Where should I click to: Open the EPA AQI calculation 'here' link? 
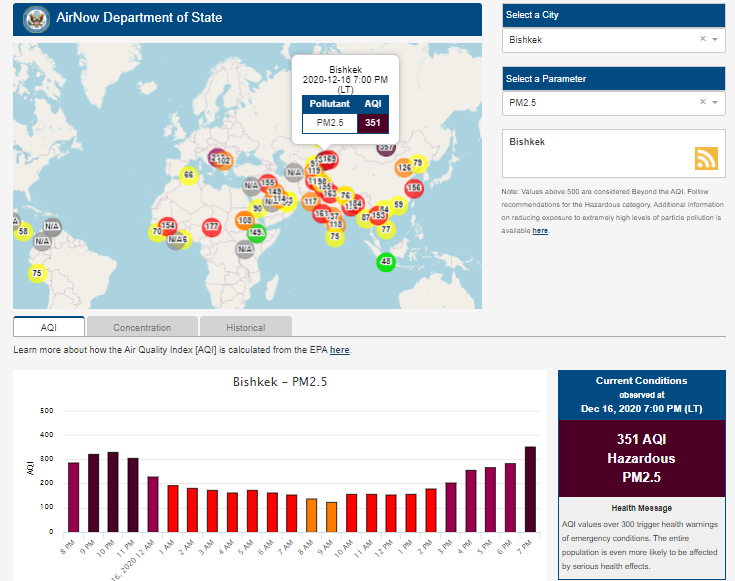340,350
